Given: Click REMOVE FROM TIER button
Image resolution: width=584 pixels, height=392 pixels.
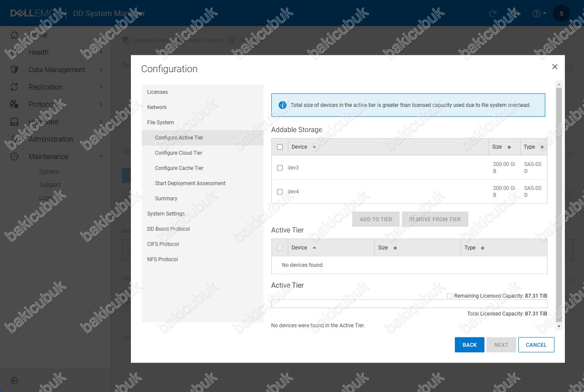Looking at the screenshot, I should (435, 219).
